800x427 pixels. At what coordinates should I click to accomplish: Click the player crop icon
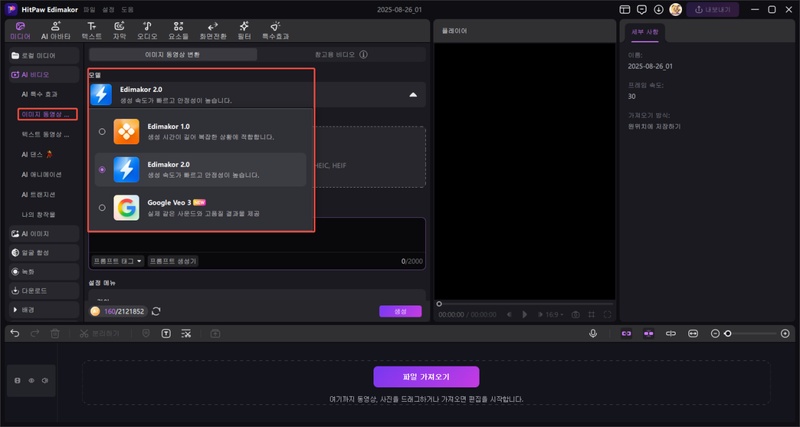tap(591, 315)
